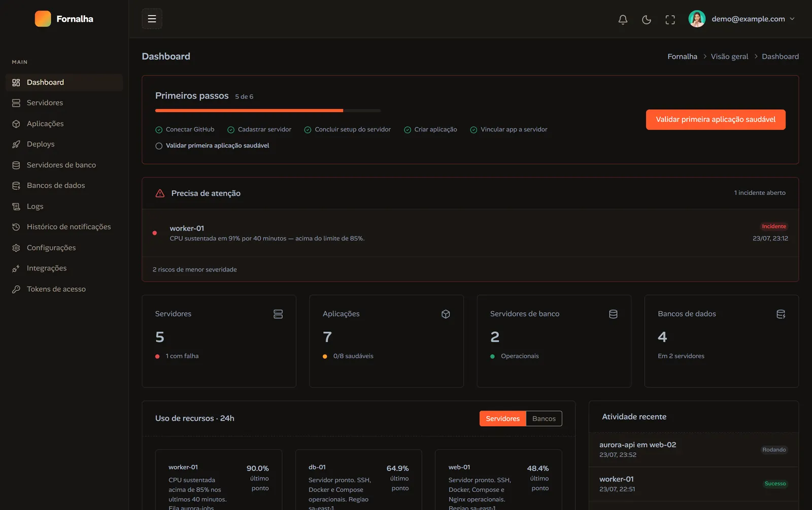
Task: Click the 0/8 saudáveis status text
Action: (353, 356)
